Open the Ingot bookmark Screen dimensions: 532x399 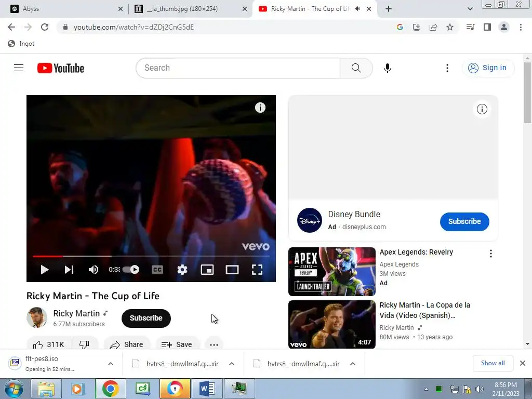(x=21, y=44)
